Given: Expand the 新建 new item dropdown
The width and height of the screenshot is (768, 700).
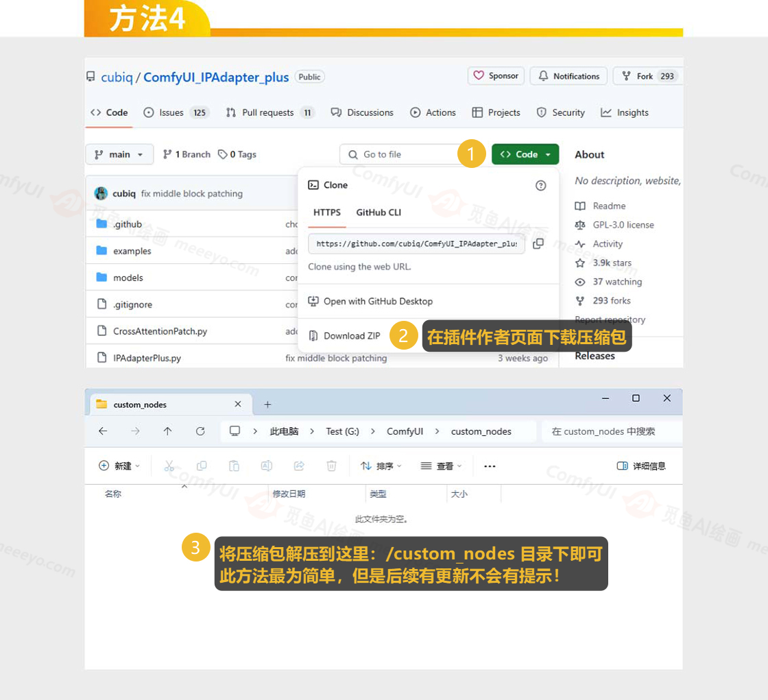Looking at the screenshot, I should pyautogui.click(x=120, y=466).
